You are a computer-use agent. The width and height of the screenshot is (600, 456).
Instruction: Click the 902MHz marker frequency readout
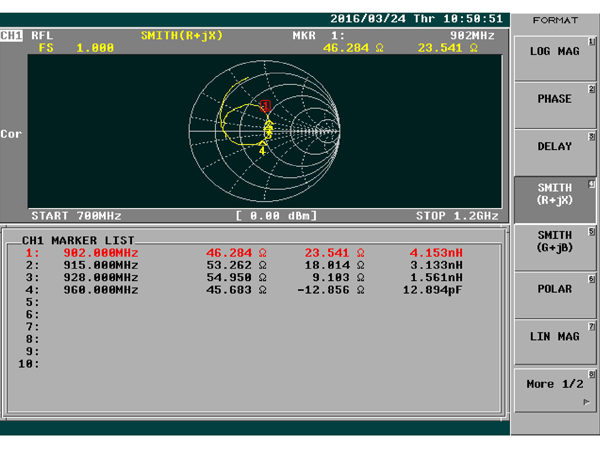click(x=472, y=36)
